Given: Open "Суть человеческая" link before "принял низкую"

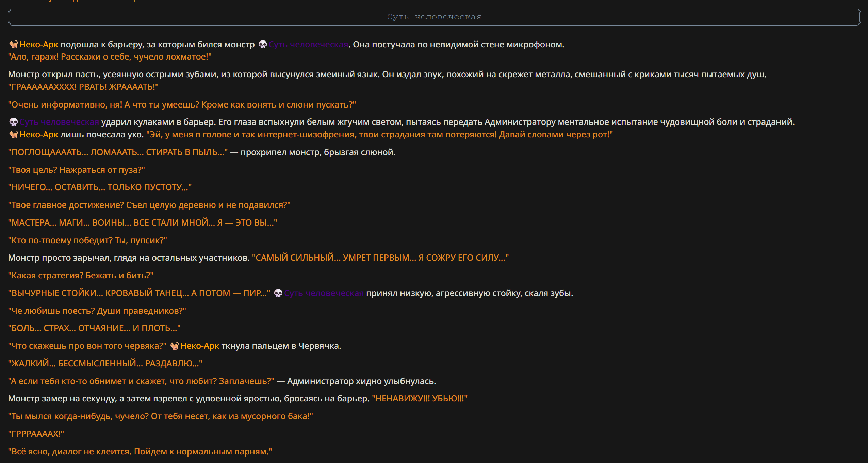Looking at the screenshot, I should coord(324,293).
